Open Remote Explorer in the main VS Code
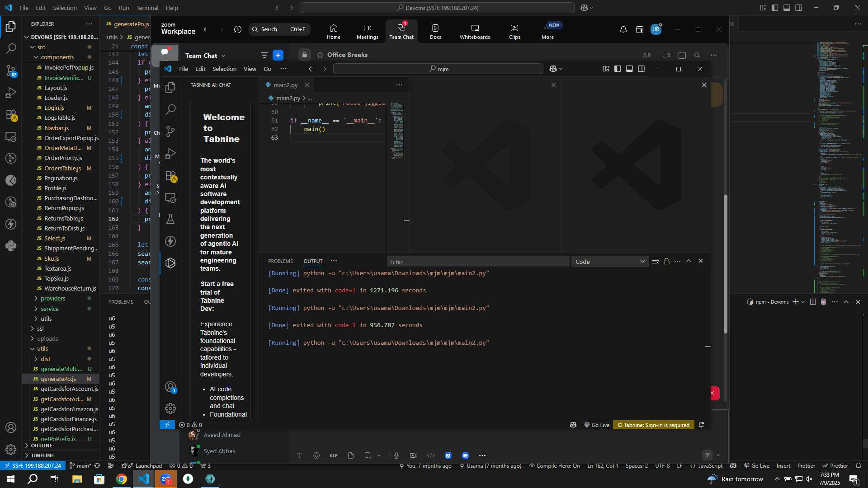This screenshot has width=868, height=488. (11, 136)
